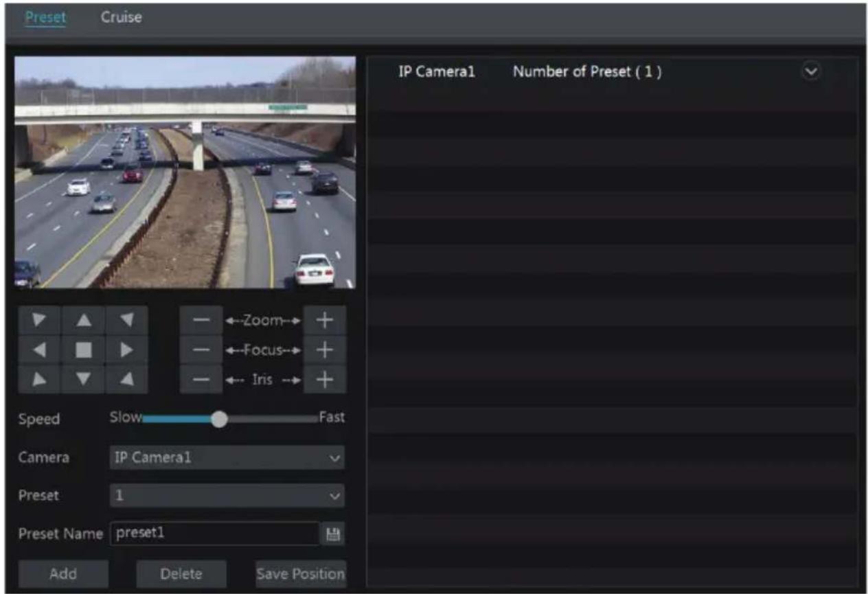Pan camera up with the up arrow
This screenshot has width=868, height=594.
(x=83, y=320)
